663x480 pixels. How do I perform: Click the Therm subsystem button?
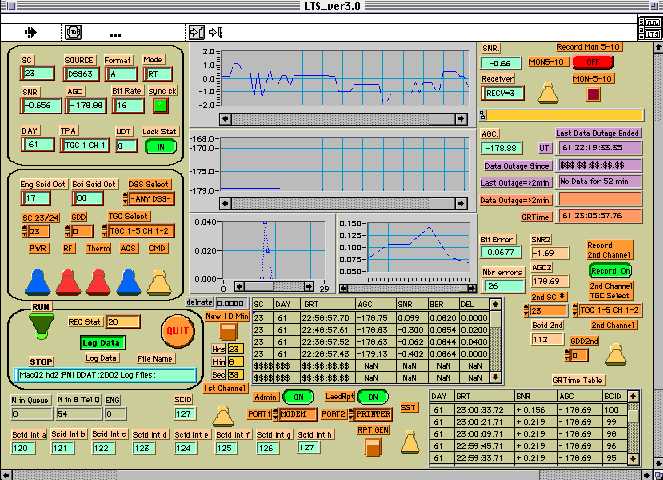[x=98, y=248]
